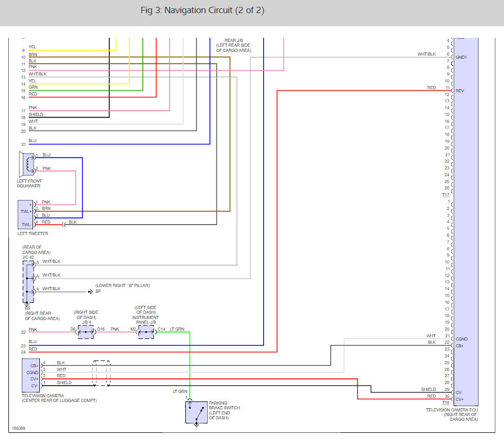Click the 'LT GRN' label next to C14
Viewport: 504px width, 446px height.
point(177,329)
